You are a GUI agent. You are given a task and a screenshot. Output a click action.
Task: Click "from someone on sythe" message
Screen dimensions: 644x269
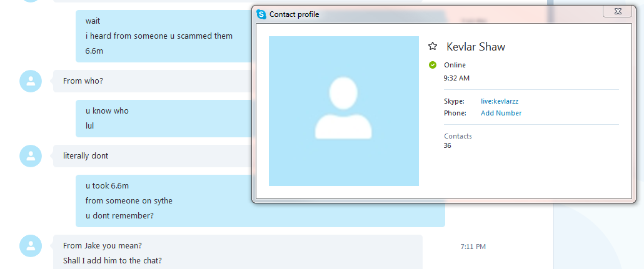129,201
